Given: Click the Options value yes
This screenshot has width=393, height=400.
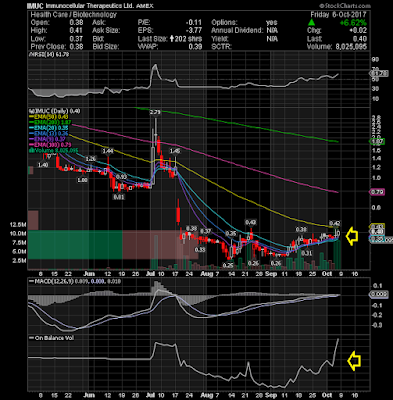Looking at the screenshot, I should 272,23.
